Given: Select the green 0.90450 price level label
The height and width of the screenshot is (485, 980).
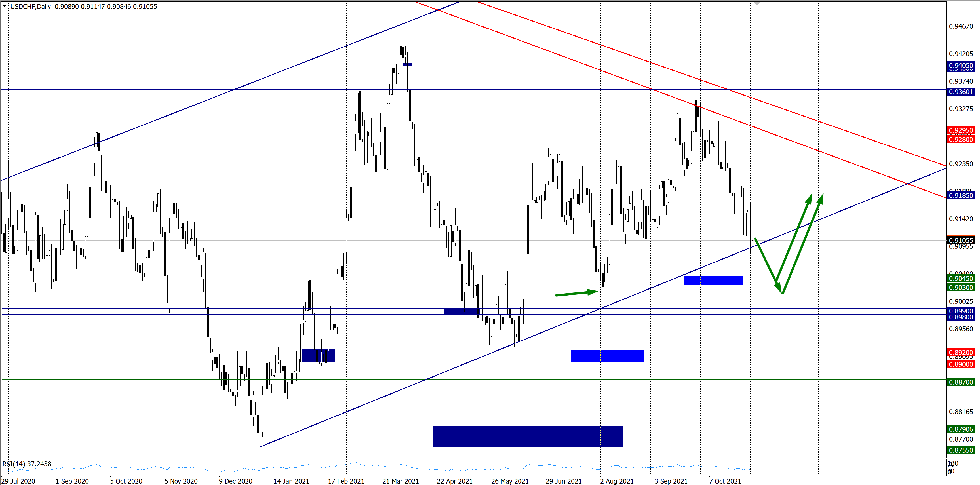Looking at the screenshot, I should [961, 279].
